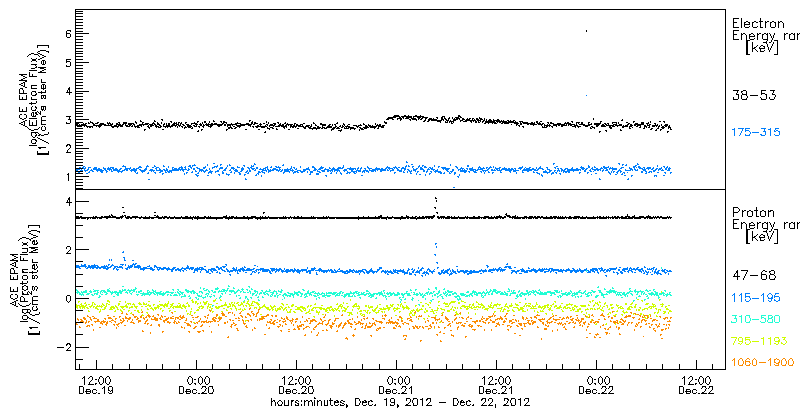The image size is (800, 410).
Task: Click the Proton legend heading
Action: click(753, 213)
